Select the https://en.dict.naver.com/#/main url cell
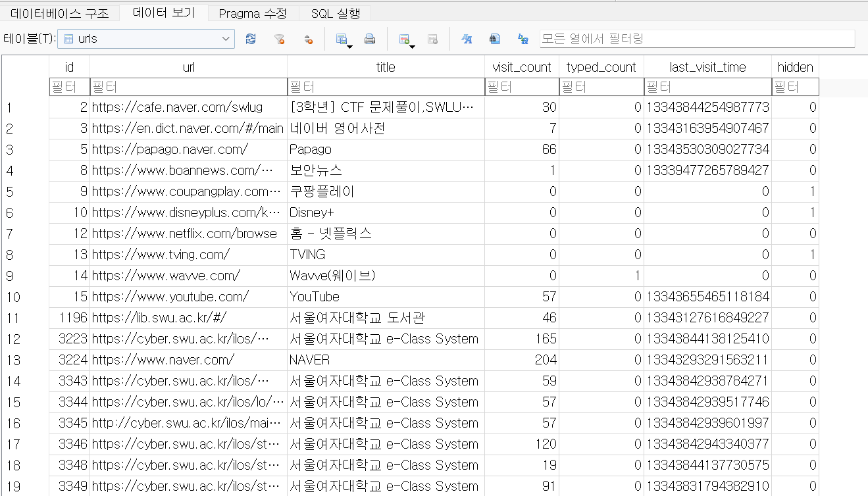The width and height of the screenshot is (868, 496). 188,128
